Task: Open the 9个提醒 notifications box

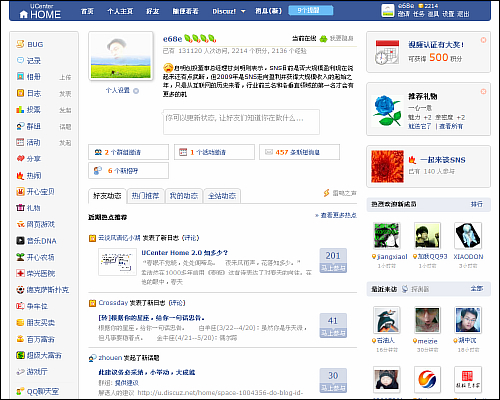Action: point(311,11)
